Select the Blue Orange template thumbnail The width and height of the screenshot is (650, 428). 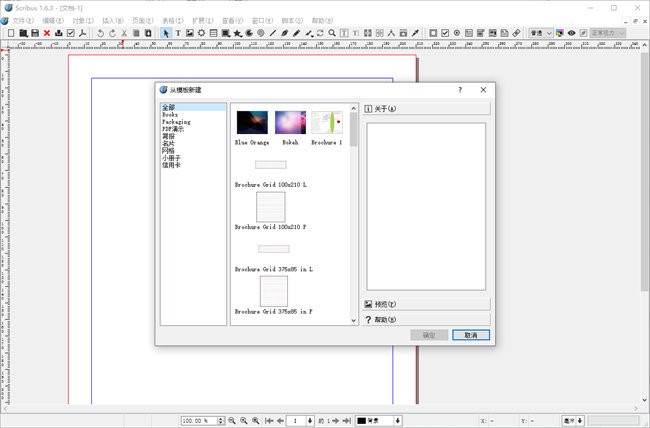click(252, 123)
